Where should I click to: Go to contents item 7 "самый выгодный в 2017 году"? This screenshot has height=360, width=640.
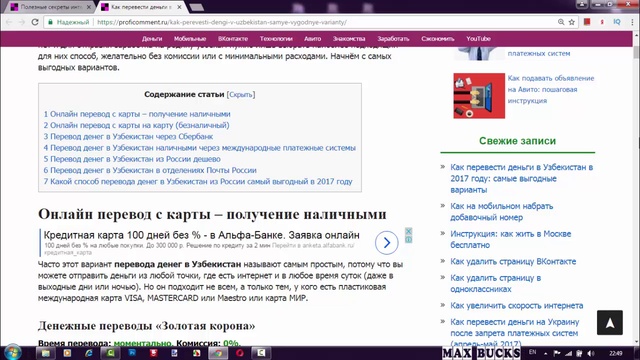198,181
